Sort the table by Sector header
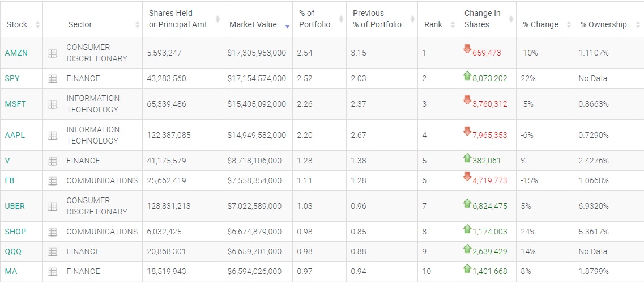Viewport: 644px width, 282px height. tap(80, 24)
